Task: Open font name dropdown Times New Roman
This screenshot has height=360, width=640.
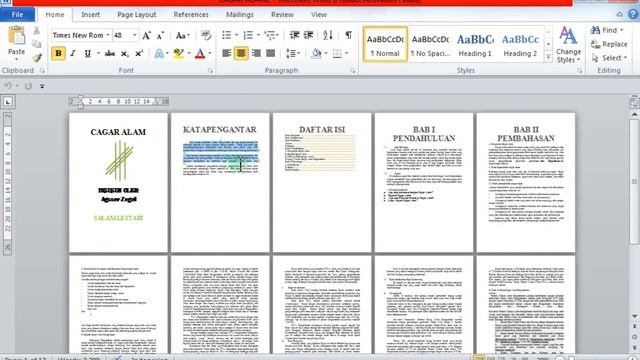Action: coord(108,35)
